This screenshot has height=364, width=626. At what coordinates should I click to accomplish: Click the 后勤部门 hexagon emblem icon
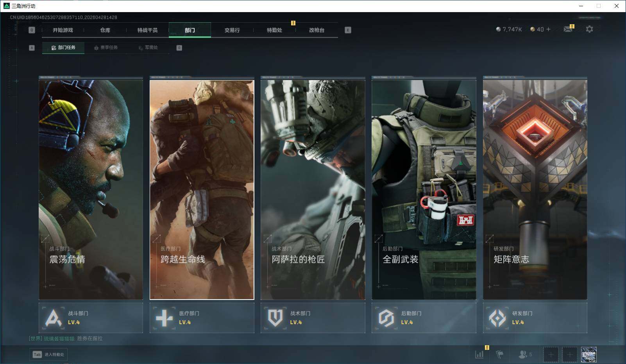pyautogui.click(x=386, y=318)
